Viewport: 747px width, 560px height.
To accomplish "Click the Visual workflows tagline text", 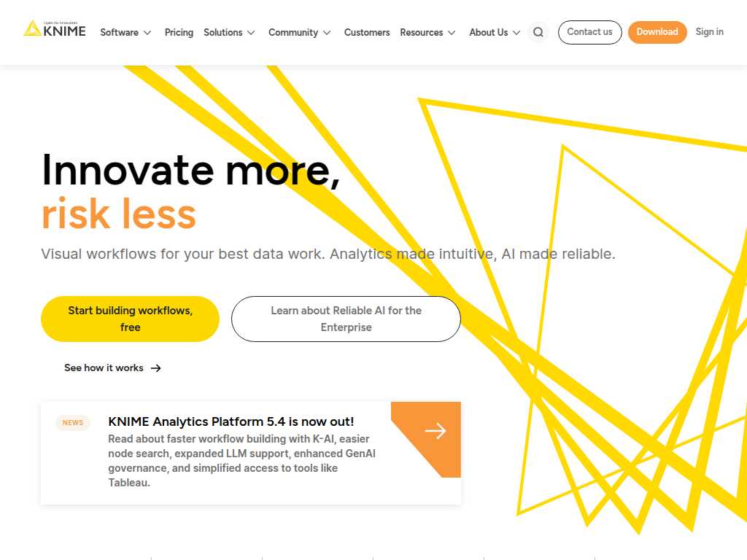I will click(x=328, y=254).
